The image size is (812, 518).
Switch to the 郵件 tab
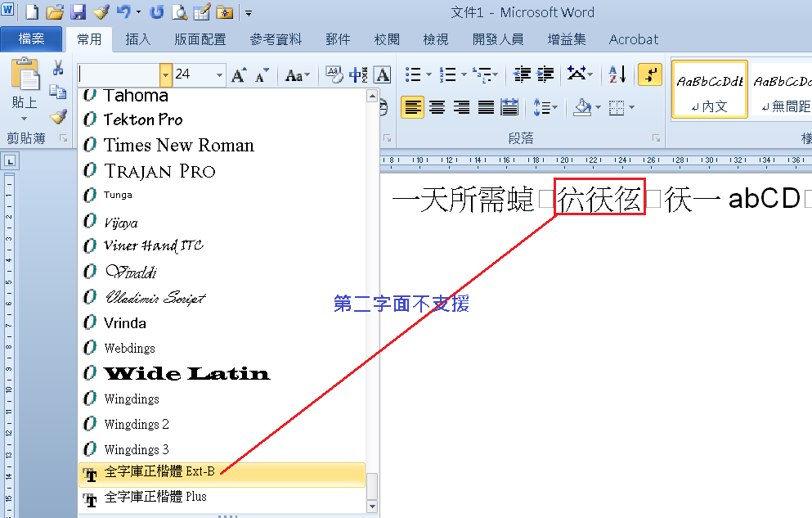[x=338, y=39]
